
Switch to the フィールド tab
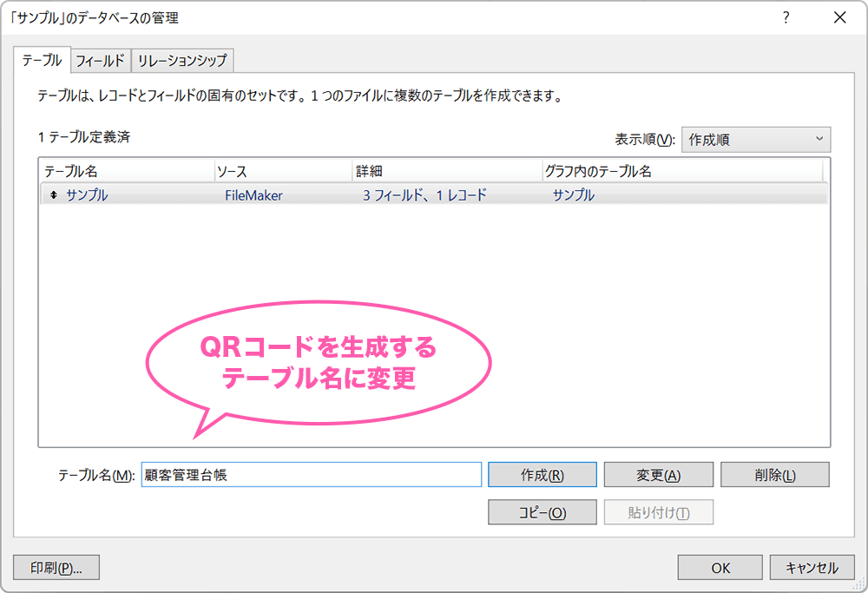[x=101, y=61]
